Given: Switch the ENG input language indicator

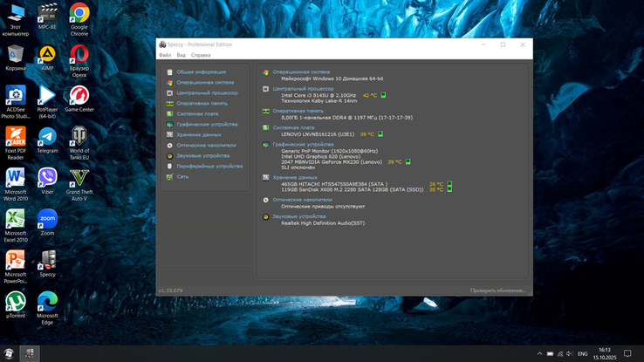Looking at the screenshot, I should pos(582,354).
